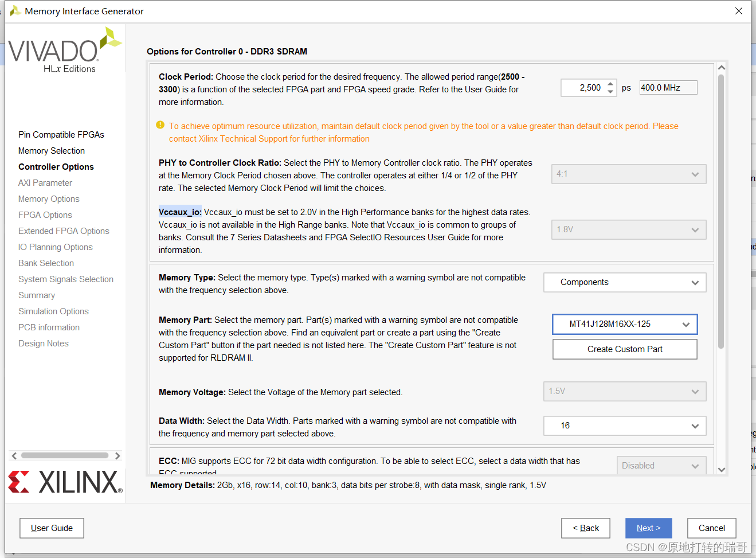Click the Vivado HLx Editions logo
The width and height of the screenshot is (756, 558).
65,51
